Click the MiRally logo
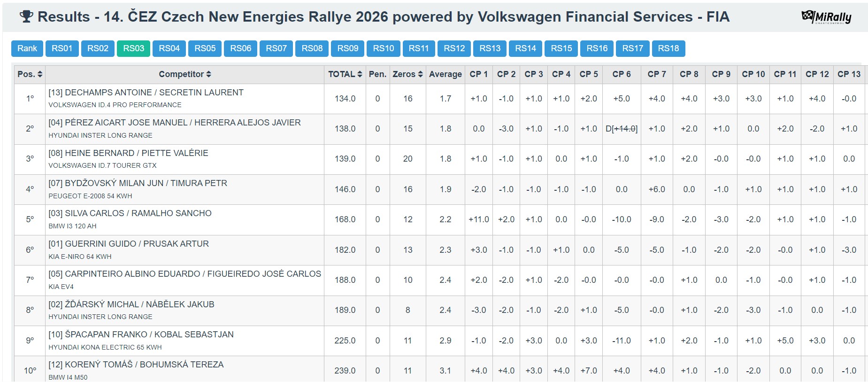Image resolution: width=868 pixels, height=382 pixels. [826, 17]
